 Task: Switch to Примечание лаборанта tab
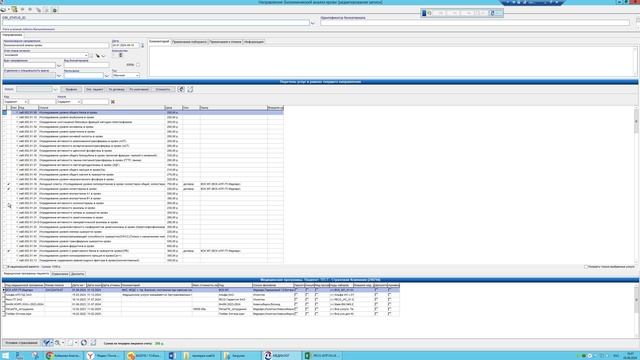tap(189, 42)
